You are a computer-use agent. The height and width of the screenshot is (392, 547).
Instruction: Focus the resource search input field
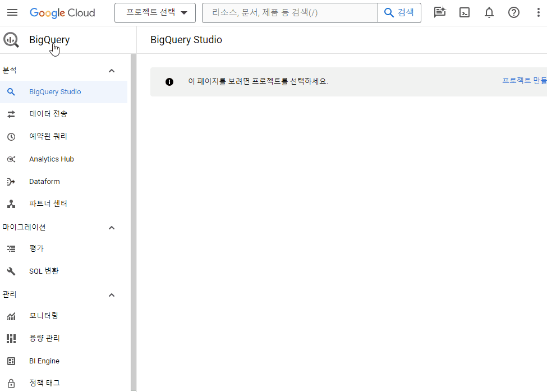click(x=290, y=13)
